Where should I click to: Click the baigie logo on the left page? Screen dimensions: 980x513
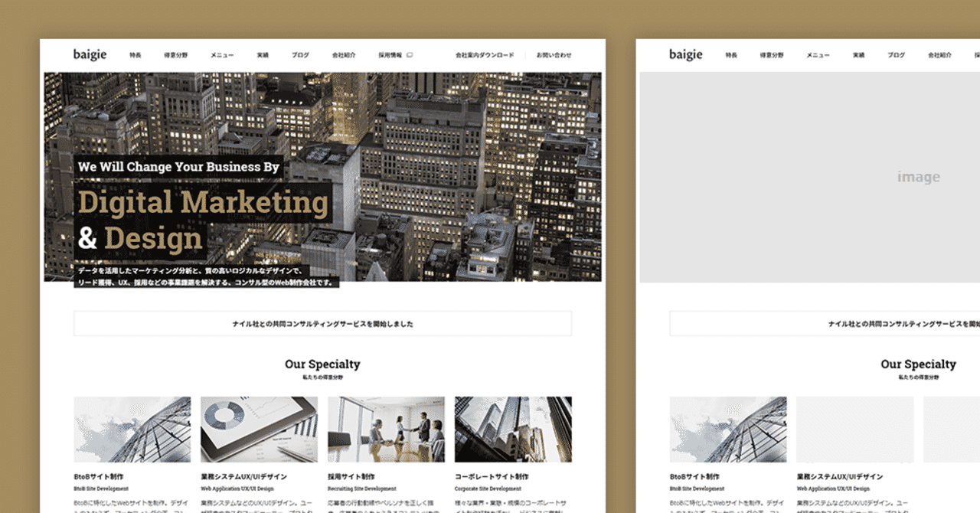(90, 54)
